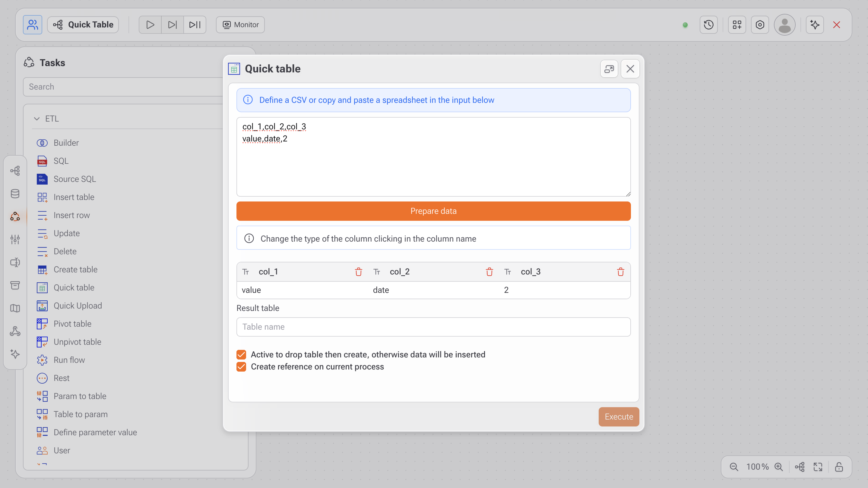868x488 pixels.
Task: Click the AI sparkle icon in top bar
Action: pos(814,25)
